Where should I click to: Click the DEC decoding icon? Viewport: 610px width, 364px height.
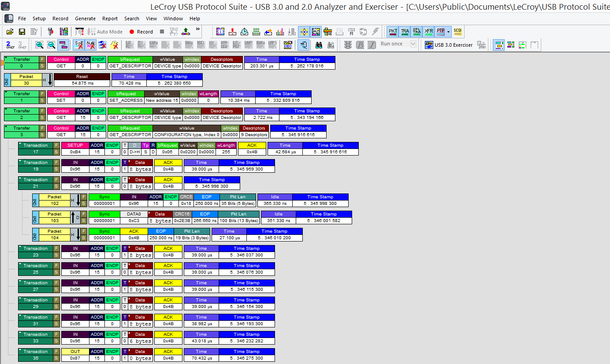click(288, 45)
